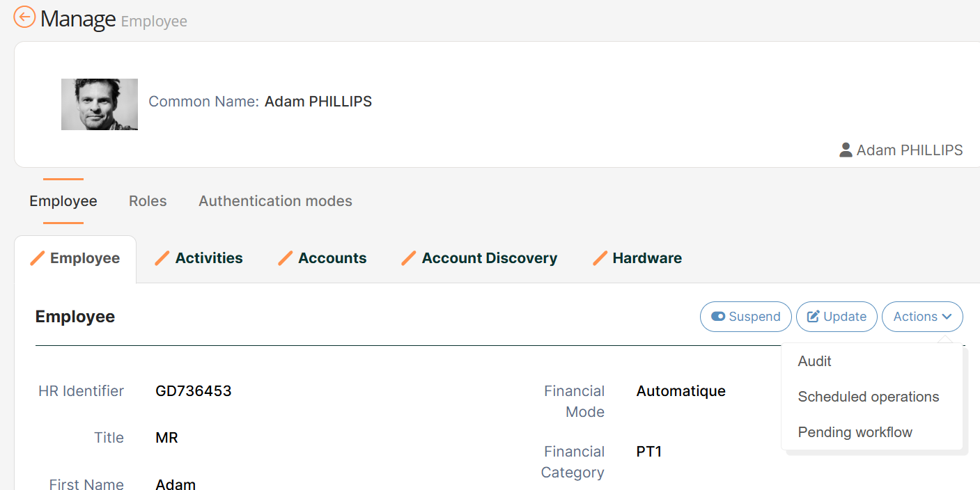980x490 pixels.
Task: Click the pencil icon on Hardware tab
Action: coord(600,258)
